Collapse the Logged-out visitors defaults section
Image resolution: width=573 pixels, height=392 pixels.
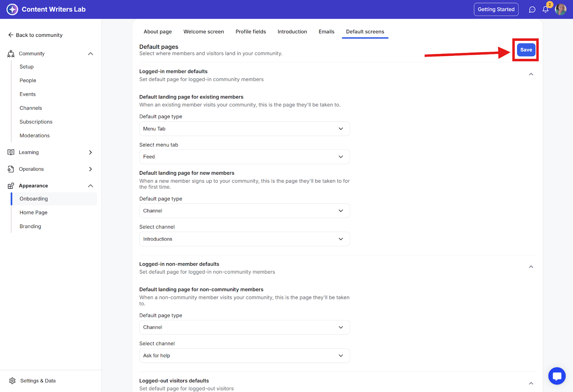[531, 383]
